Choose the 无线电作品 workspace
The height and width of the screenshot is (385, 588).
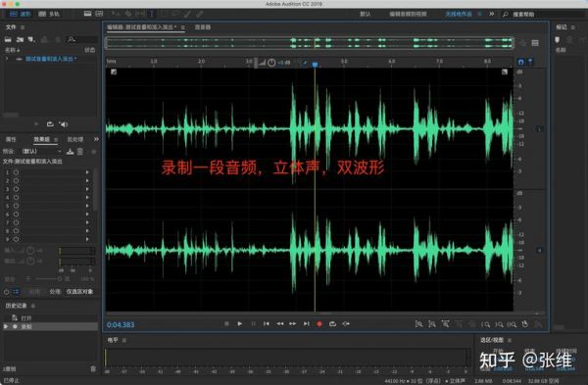pyautogui.click(x=459, y=14)
